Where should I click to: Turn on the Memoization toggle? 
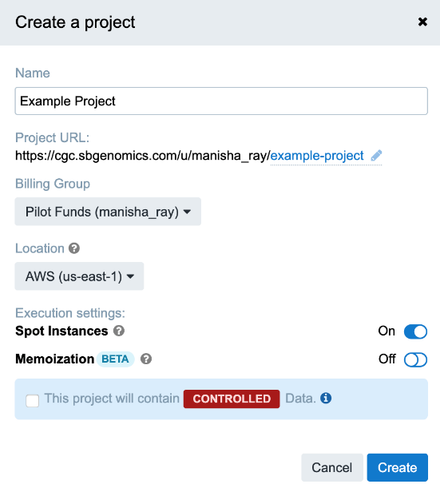click(x=415, y=359)
